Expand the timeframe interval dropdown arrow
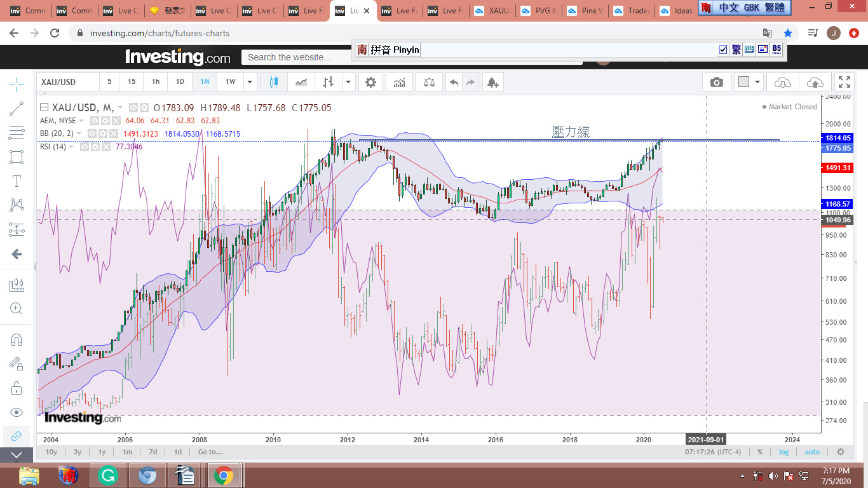 coord(250,82)
